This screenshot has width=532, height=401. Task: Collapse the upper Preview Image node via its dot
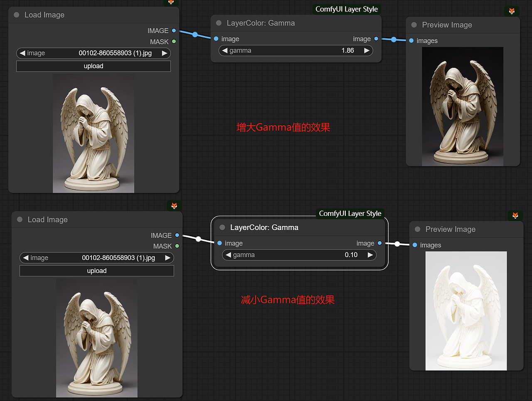414,25
